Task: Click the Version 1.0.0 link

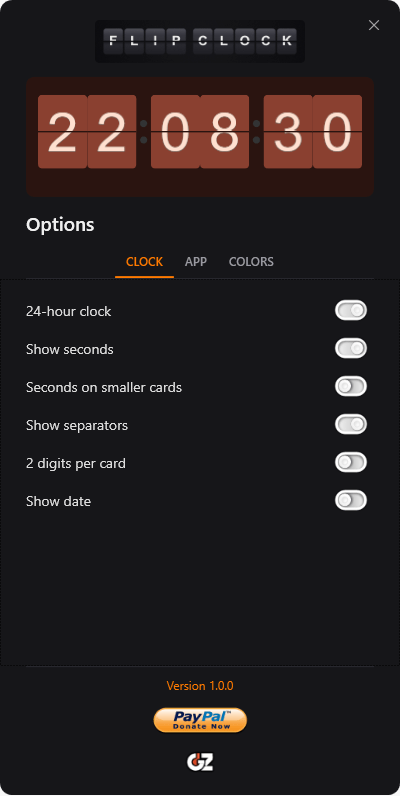Action: (200, 686)
